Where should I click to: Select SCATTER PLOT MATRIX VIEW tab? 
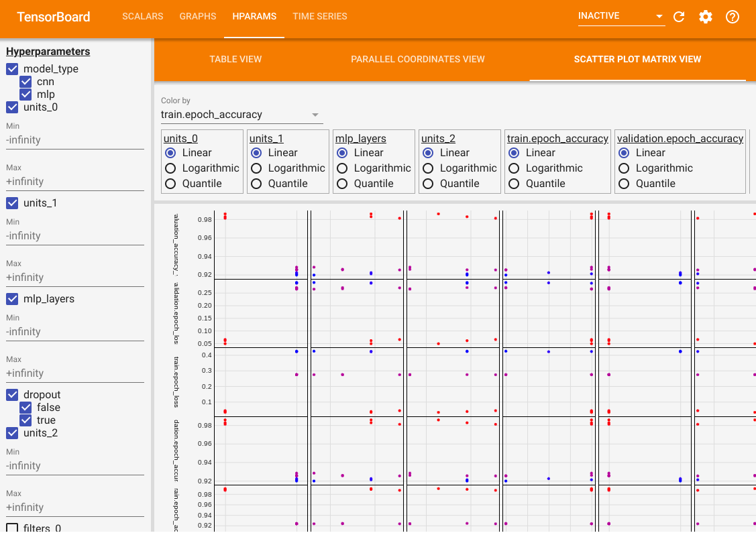[637, 59]
